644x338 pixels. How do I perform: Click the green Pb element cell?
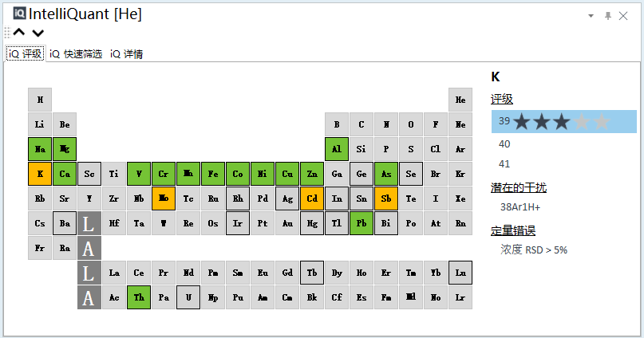(x=362, y=223)
